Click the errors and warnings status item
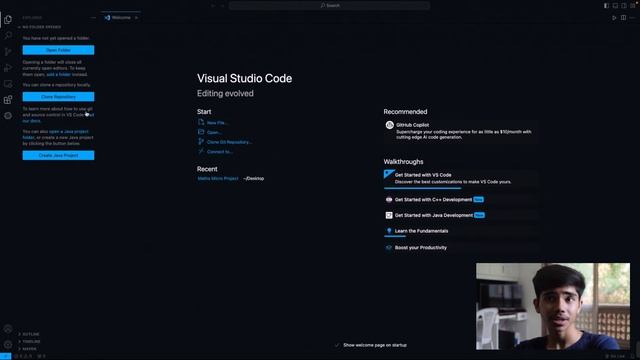640x360 pixels. tap(24, 356)
